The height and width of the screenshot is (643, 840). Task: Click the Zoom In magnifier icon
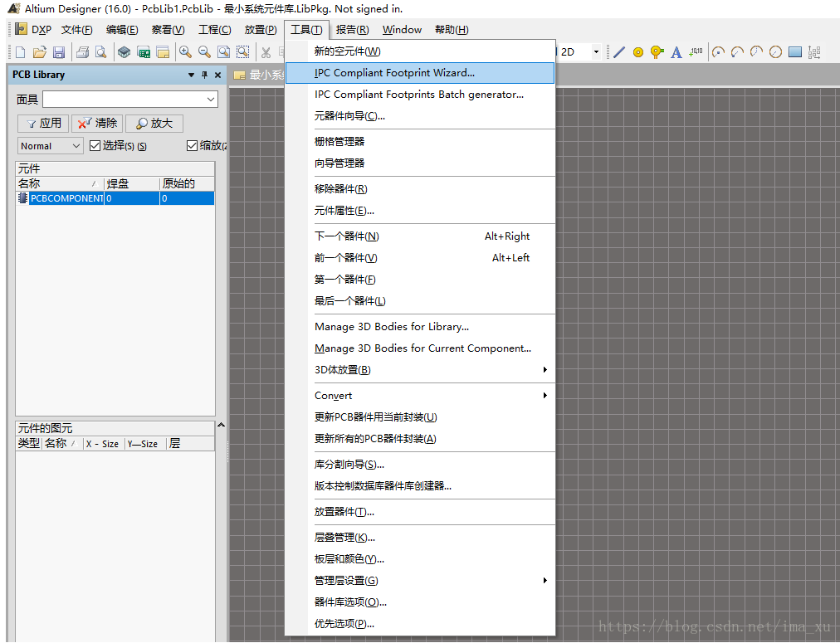(x=185, y=52)
